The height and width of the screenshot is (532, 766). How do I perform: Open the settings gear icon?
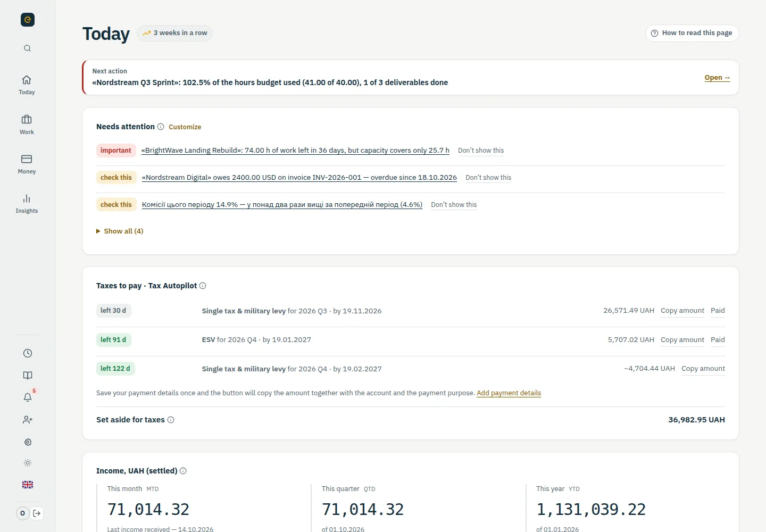(28, 442)
